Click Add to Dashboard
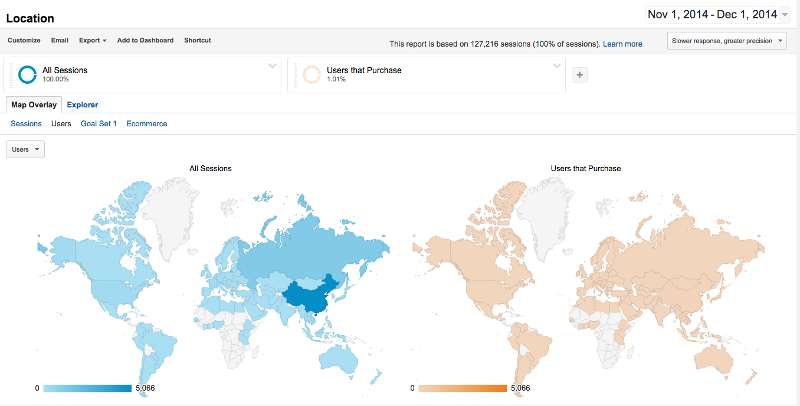Screen dimensions: 800x406 tap(145, 40)
